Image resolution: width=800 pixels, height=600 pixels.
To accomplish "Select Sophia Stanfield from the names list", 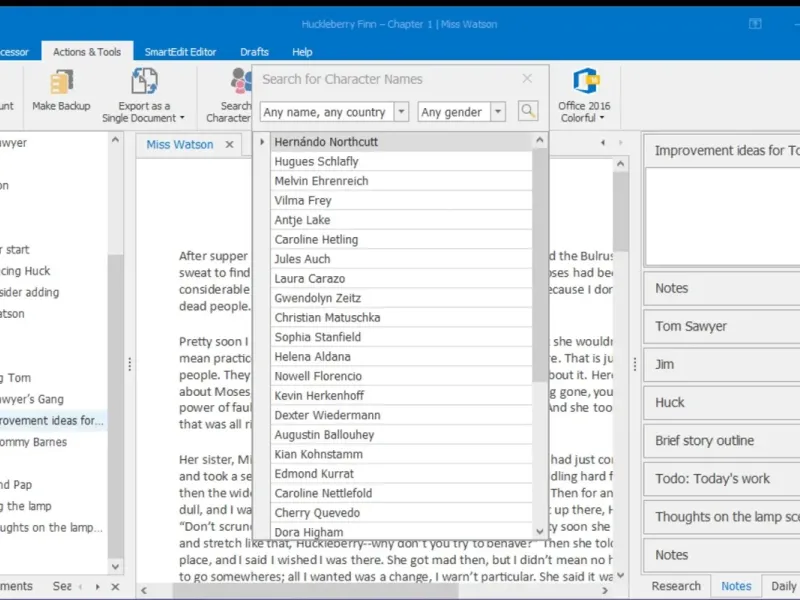I will click(317, 337).
